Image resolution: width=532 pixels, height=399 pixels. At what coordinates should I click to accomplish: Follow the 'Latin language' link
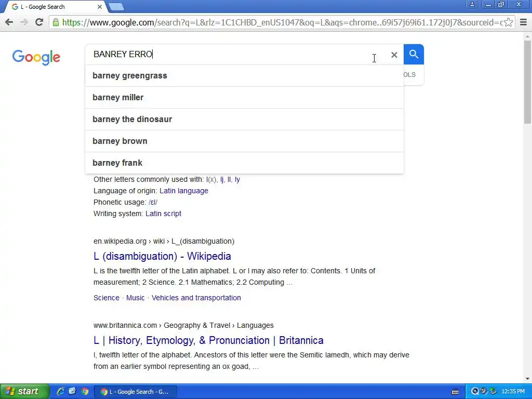pos(184,191)
